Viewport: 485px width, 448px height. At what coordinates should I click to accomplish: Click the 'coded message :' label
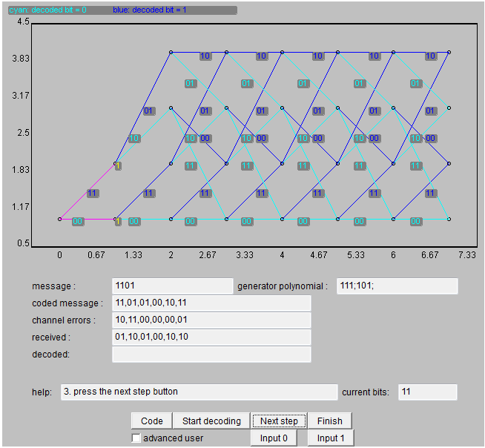pyautogui.click(x=67, y=303)
